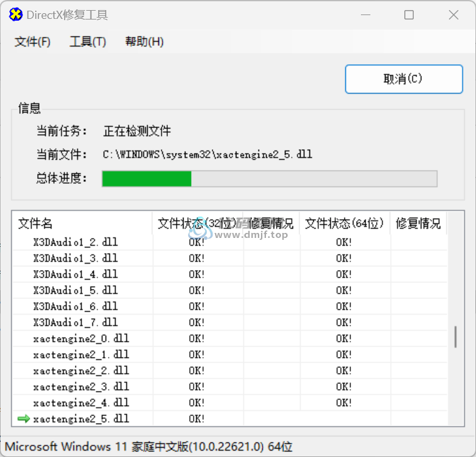This screenshot has width=476, height=457.
Task: Click 64-bit OK! status of xactengine2_4.dll
Action: pyautogui.click(x=344, y=403)
